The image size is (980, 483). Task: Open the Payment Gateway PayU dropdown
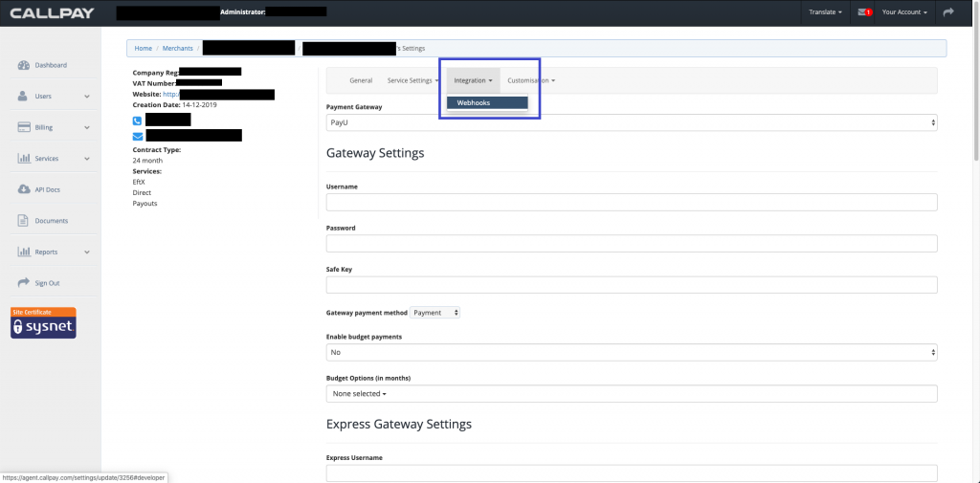coord(632,123)
